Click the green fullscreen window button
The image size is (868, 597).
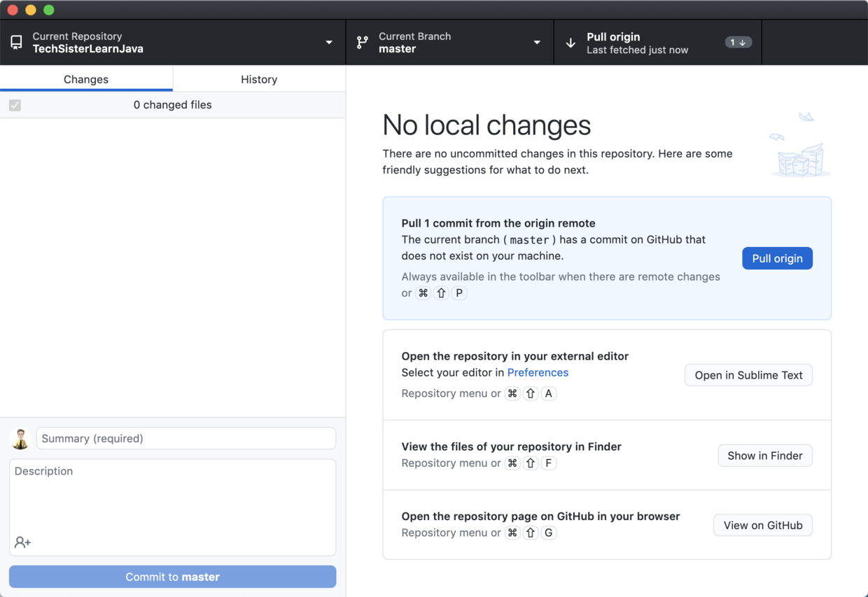[x=48, y=10]
